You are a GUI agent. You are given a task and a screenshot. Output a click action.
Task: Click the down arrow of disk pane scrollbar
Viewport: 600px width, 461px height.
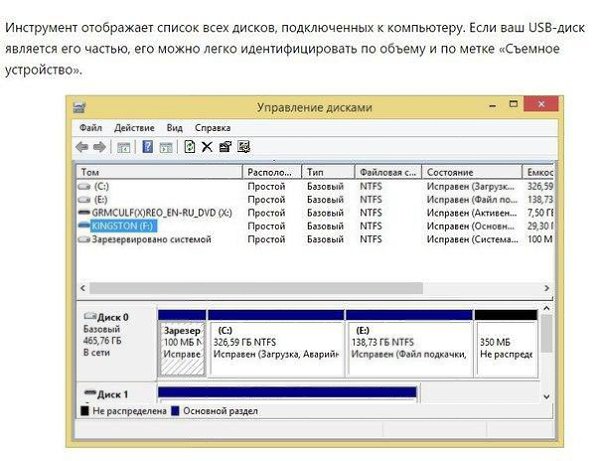[x=546, y=397]
